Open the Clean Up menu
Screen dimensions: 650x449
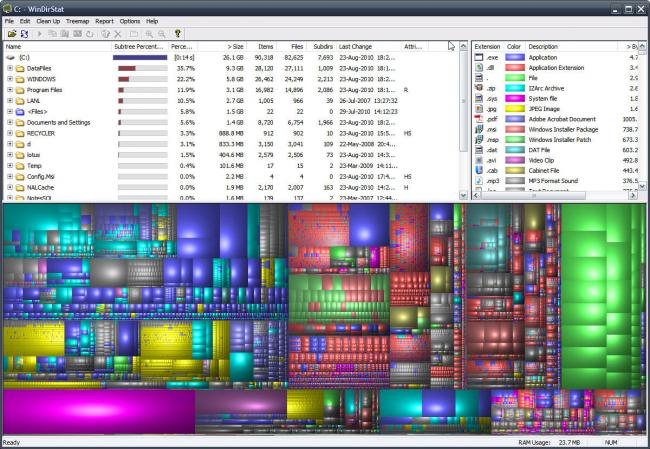[x=47, y=20]
